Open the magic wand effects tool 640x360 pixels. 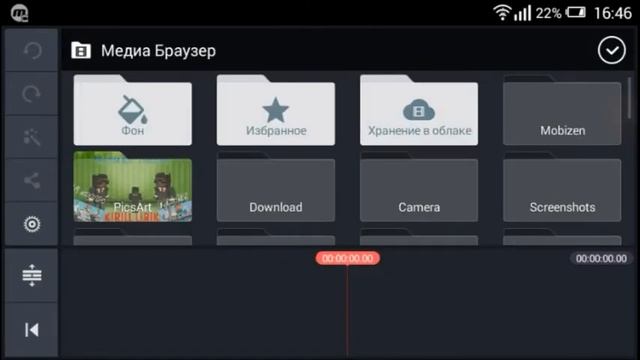tap(32, 138)
